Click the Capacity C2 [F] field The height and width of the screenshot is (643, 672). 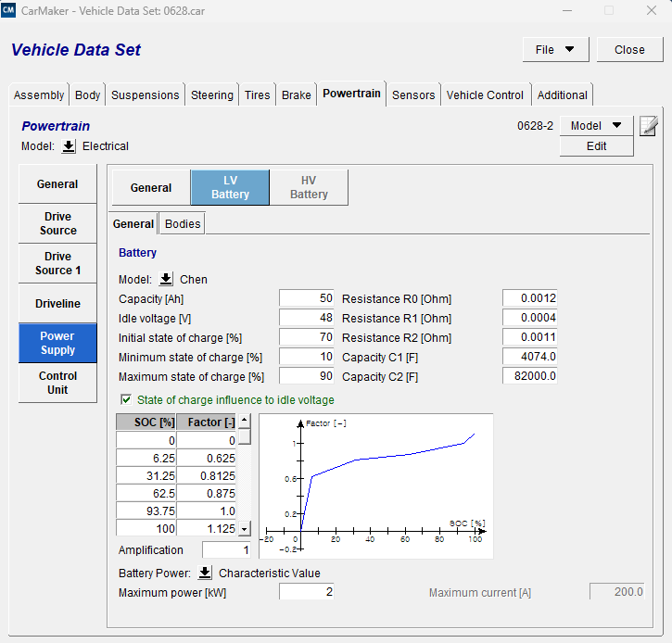[x=529, y=376]
